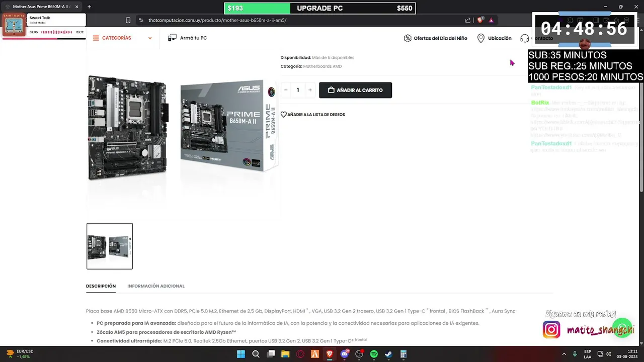Open ESP LAA language switcher
The height and width of the screenshot is (362, 644).
[x=588, y=354]
